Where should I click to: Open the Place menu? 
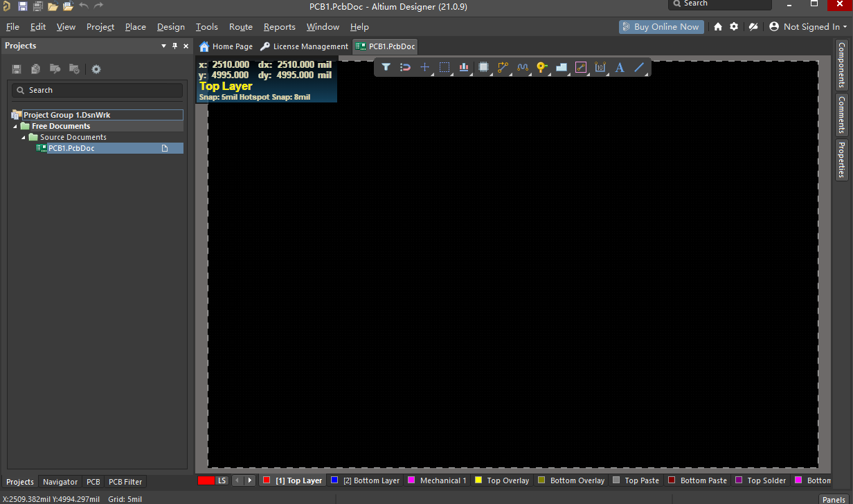coord(136,26)
